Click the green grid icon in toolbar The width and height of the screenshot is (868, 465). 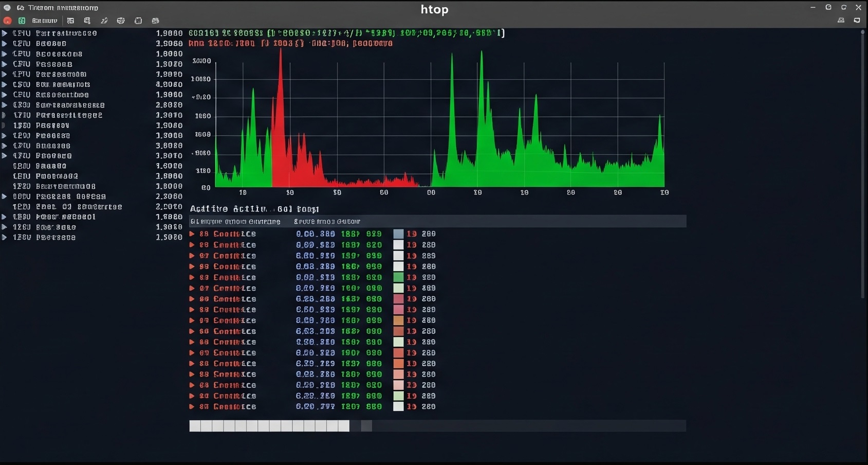coord(22,21)
